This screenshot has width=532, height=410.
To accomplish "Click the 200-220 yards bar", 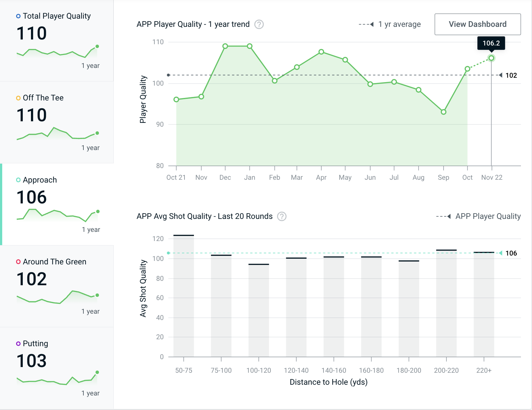I will coord(446,303).
